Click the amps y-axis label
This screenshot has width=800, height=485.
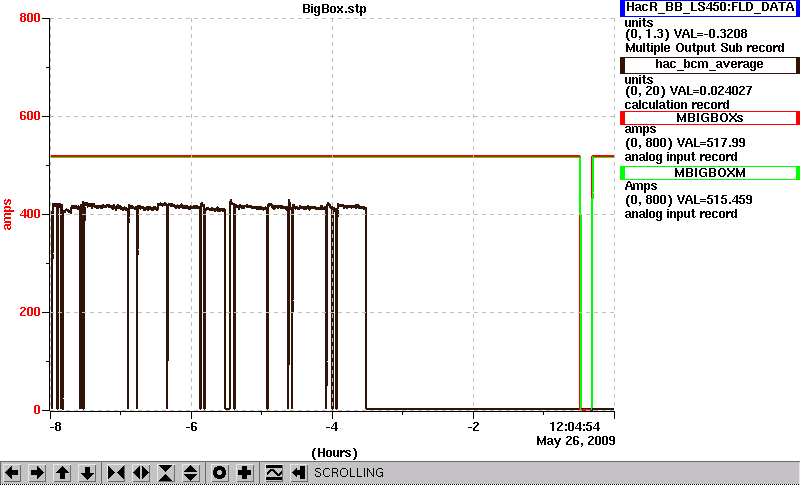click(x=7, y=215)
